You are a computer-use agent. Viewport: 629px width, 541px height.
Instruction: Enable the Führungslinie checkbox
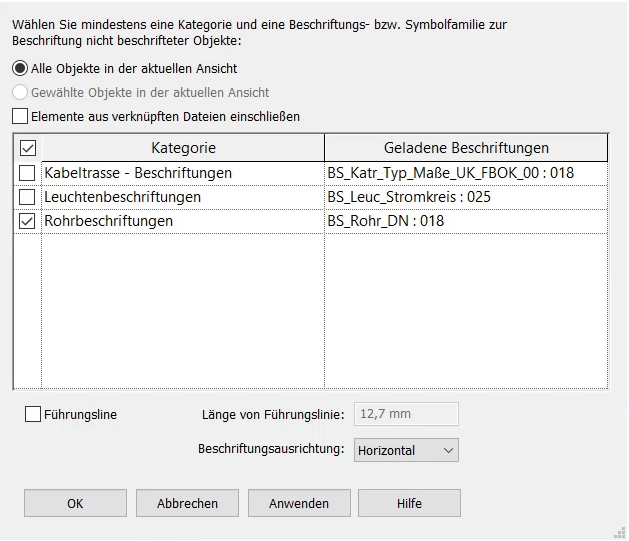pos(33,414)
